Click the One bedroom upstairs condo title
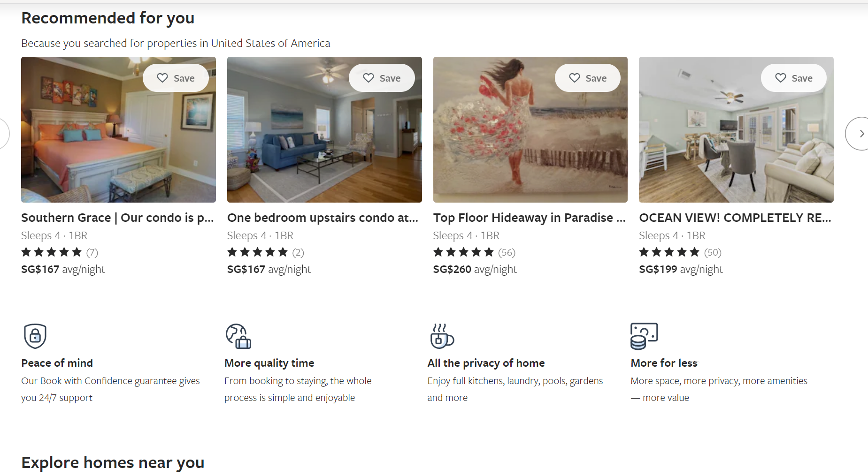The height and width of the screenshot is (476, 868). point(323,218)
